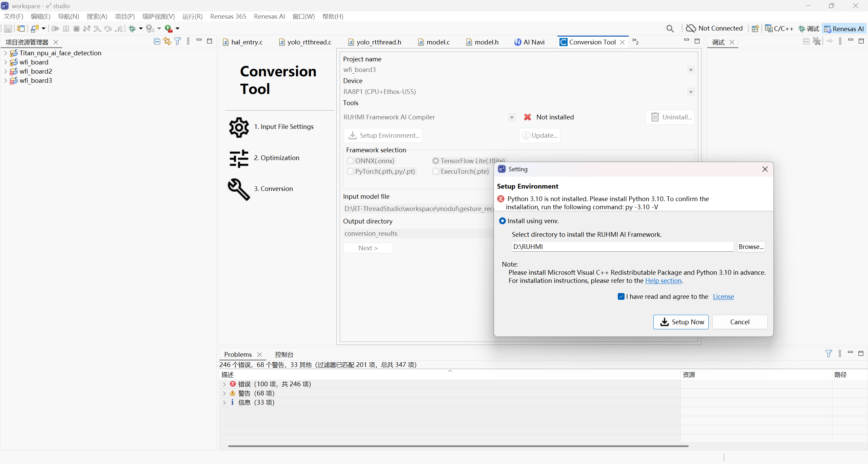Click the Step Into toolbar icon
The image size is (868, 464).
(x=97, y=29)
